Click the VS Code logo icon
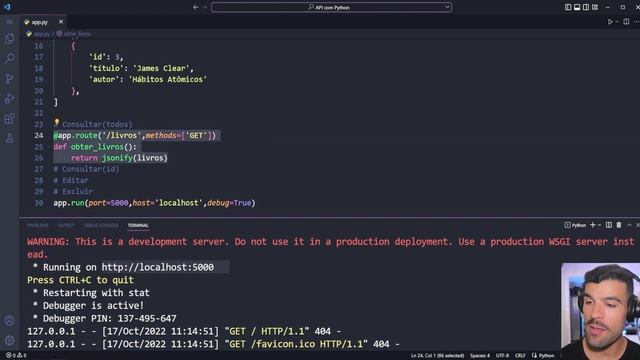 tap(7, 7)
